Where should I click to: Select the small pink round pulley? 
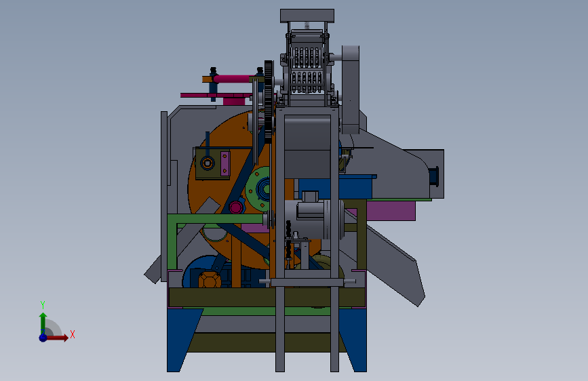235,207
